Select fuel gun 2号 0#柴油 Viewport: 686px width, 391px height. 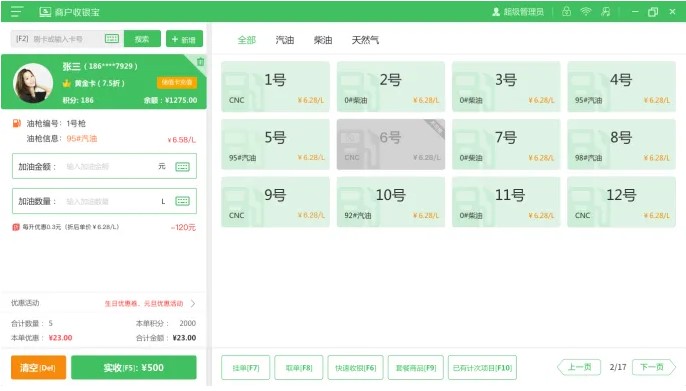pos(391,87)
